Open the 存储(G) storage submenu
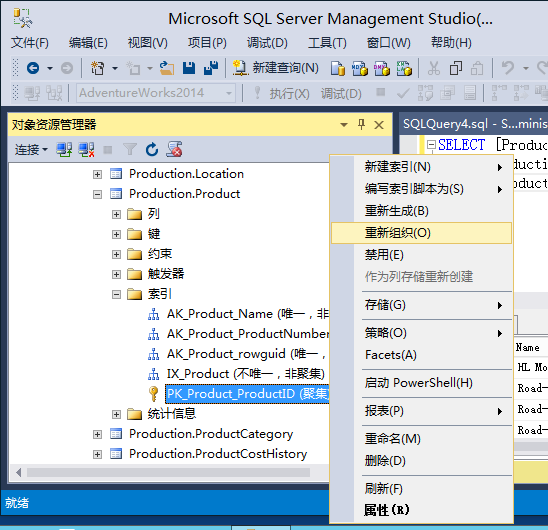548x530 pixels. 421,305
